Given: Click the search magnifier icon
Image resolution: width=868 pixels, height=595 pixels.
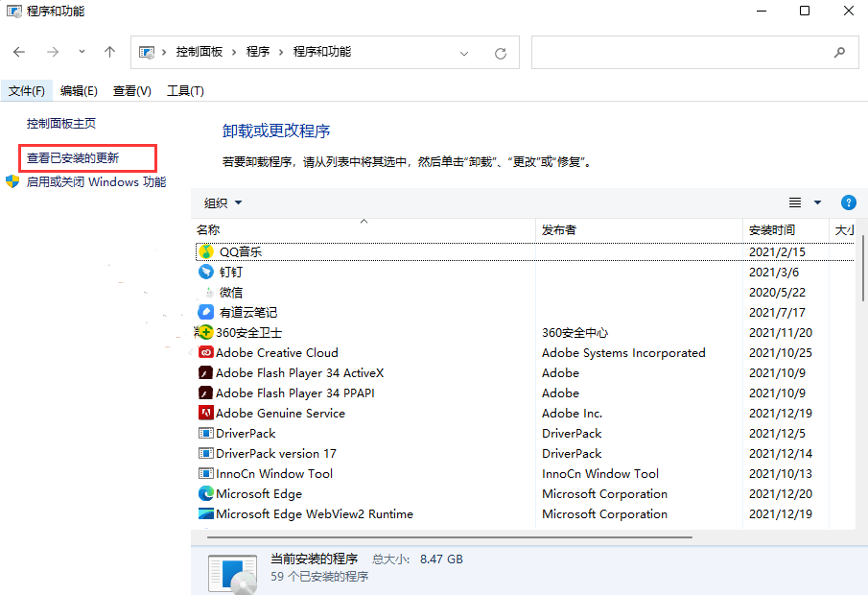Looking at the screenshot, I should 840,52.
